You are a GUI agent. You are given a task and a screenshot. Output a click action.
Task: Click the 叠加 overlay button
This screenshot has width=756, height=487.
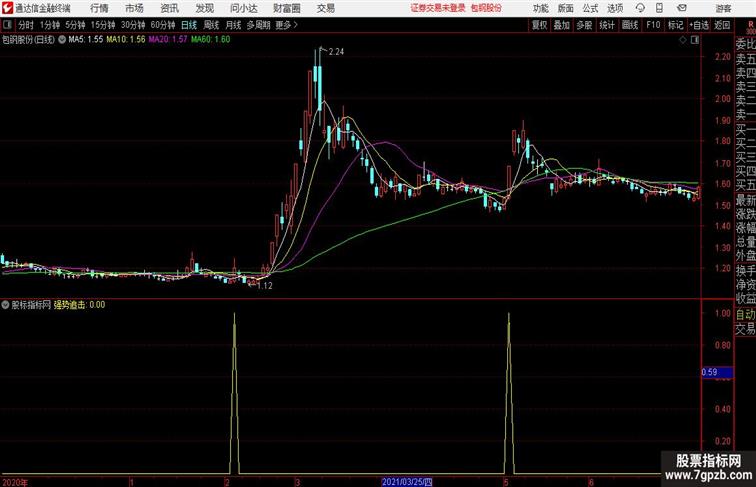coord(562,25)
